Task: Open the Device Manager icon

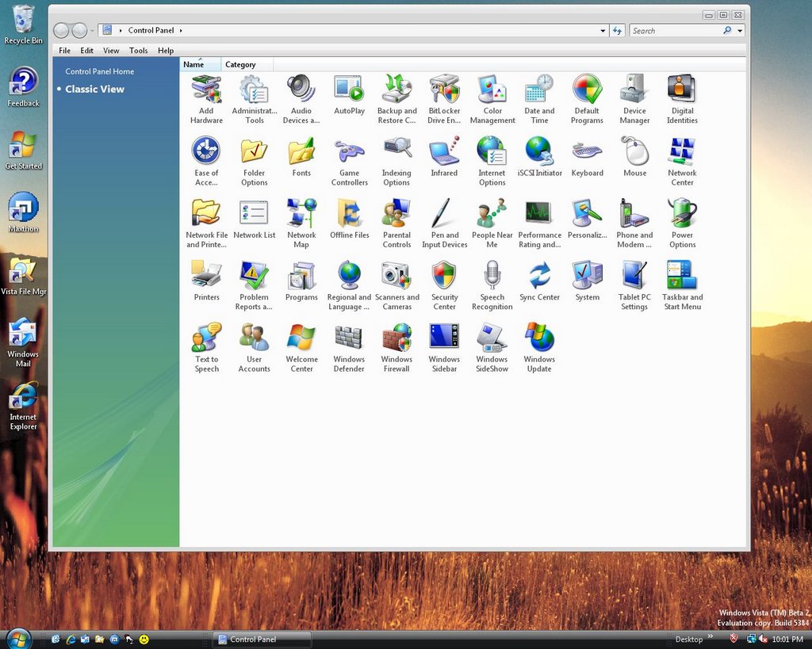Action: pyautogui.click(x=634, y=90)
